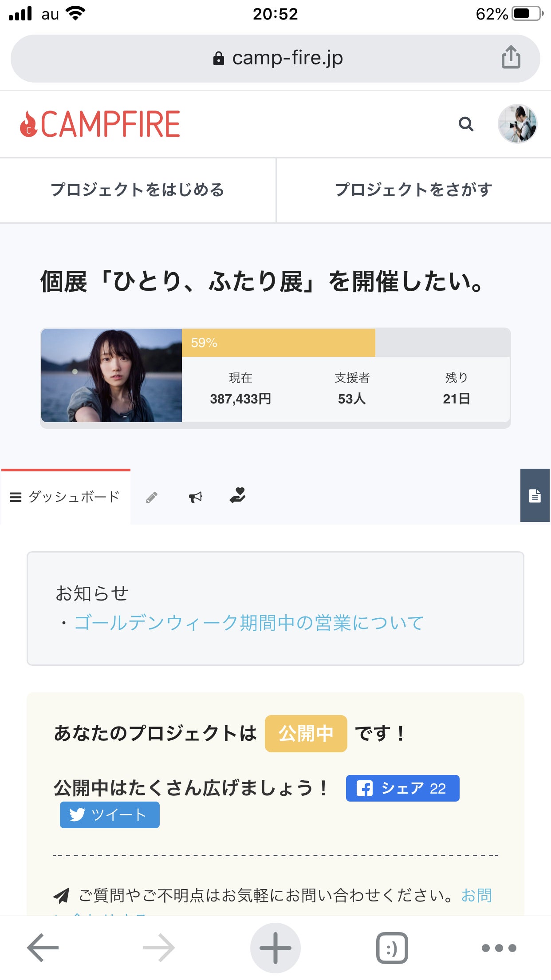Open browser three-dots more menu

pos(499,947)
